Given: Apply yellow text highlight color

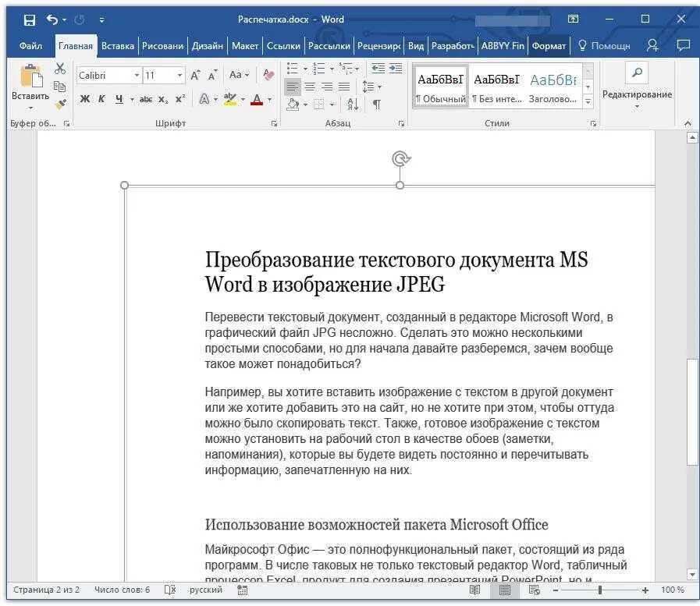Looking at the screenshot, I should tap(230, 99).
